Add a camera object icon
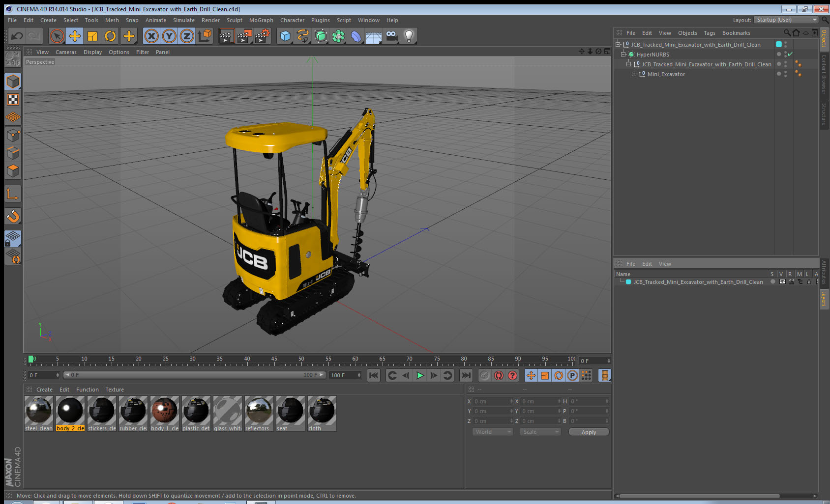 point(391,36)
